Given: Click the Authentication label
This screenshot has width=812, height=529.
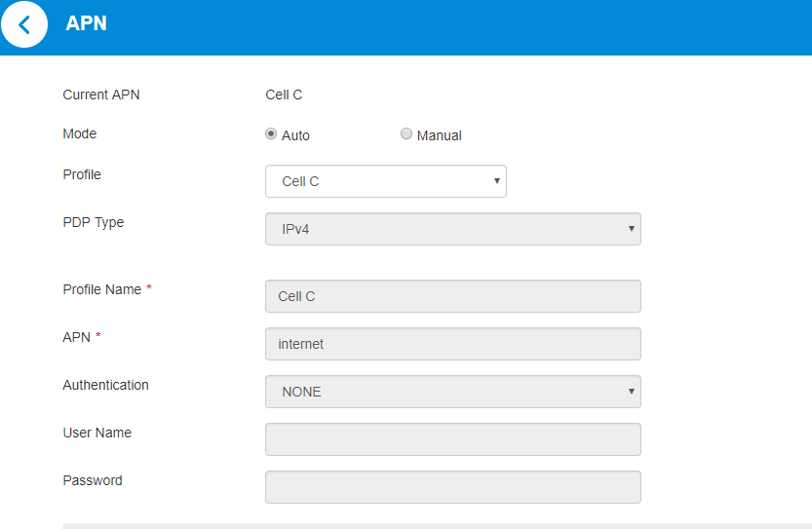Looking at the screenshot, I should coord(105,385).
